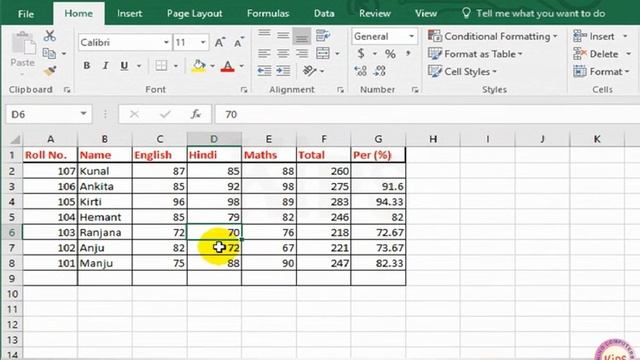
Task: Apply Font Color red A
Action: (x=227, y=66)
